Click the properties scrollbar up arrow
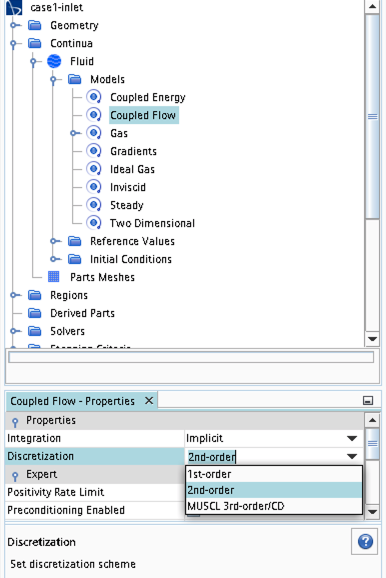The width and height of the screenshot is (386, 578). point(372,420)
